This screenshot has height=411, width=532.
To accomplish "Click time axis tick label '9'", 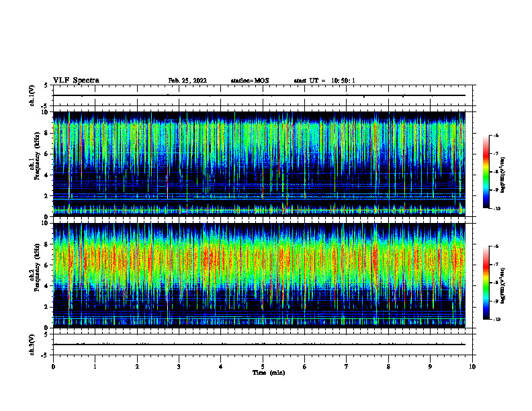I will (x=430, y=367).
